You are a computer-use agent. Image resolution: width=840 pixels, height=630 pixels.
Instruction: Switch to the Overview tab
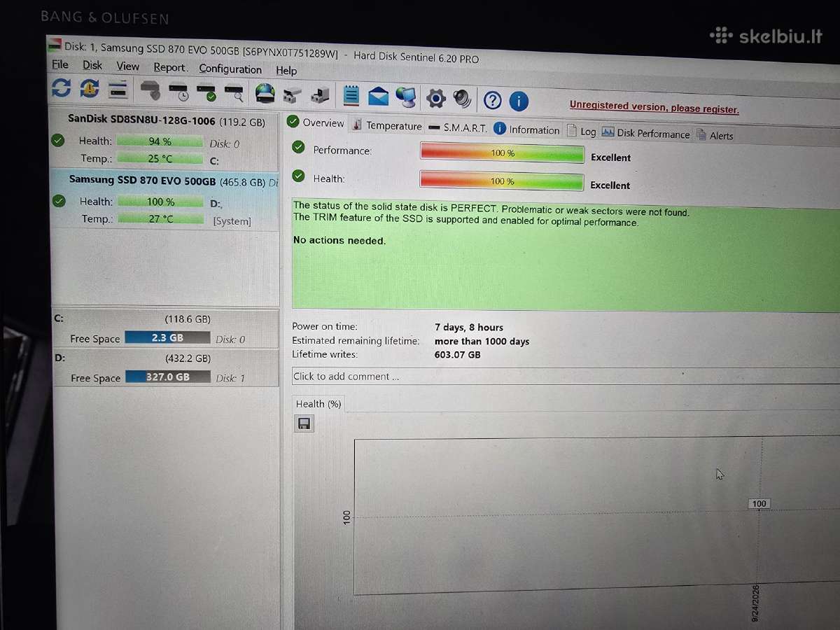tap(316, 122)
